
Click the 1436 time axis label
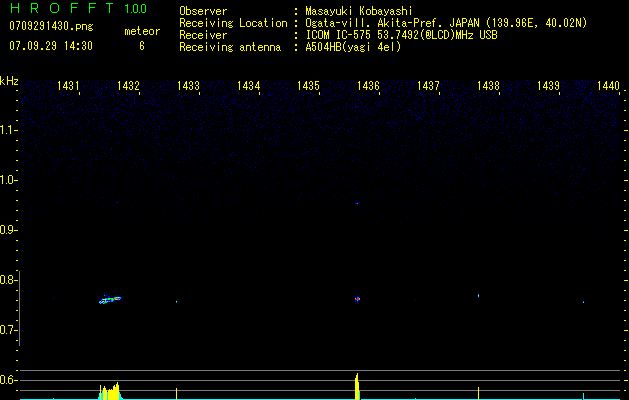click(x=368, y=85)
